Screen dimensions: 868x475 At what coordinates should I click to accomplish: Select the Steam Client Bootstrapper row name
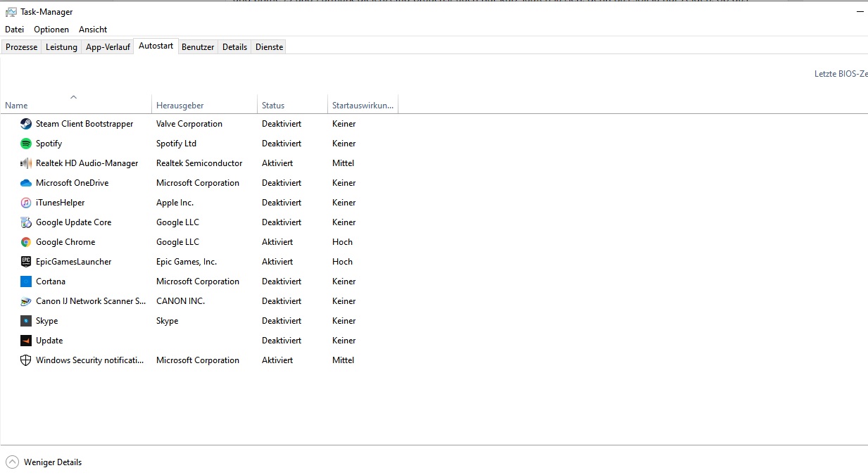pos(84,124)
